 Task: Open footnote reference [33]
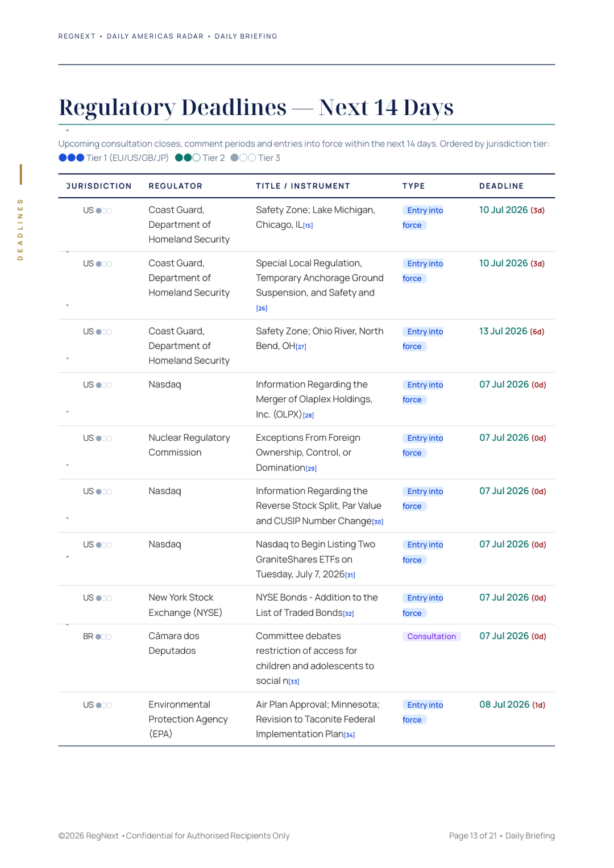pyautogui.click(x=294, y=682)
